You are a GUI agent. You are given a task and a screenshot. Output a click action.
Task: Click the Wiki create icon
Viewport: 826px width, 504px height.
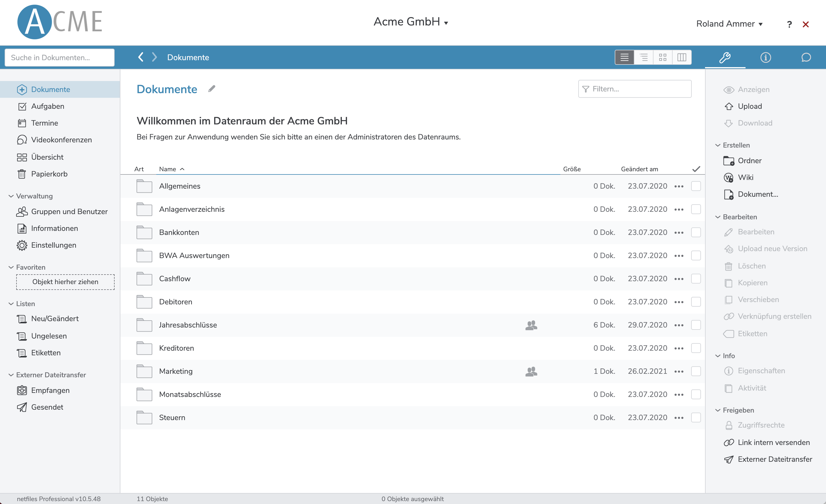[728, 178]
